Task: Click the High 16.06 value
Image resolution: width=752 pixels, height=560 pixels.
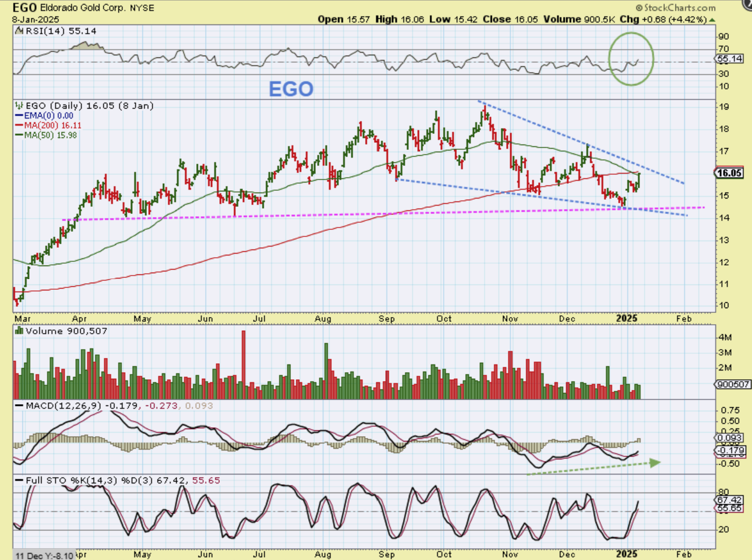Action: point(400,19)
